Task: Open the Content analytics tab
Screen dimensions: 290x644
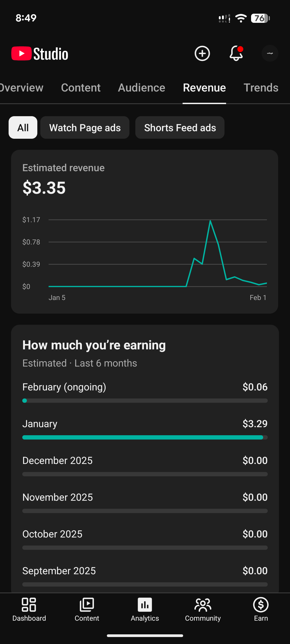Action: [x=81, y=88]
